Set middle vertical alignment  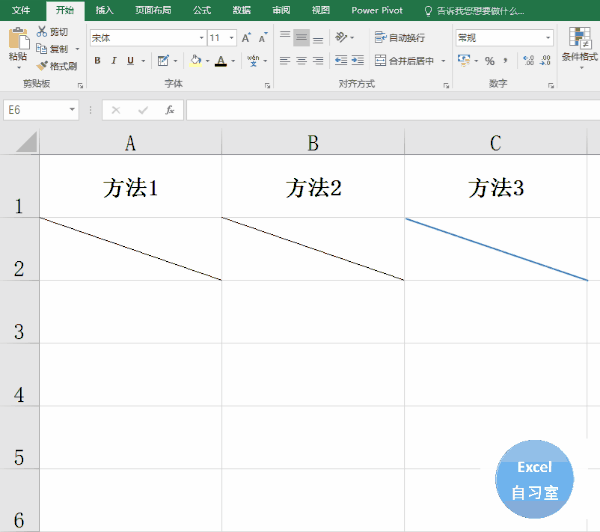302,38
